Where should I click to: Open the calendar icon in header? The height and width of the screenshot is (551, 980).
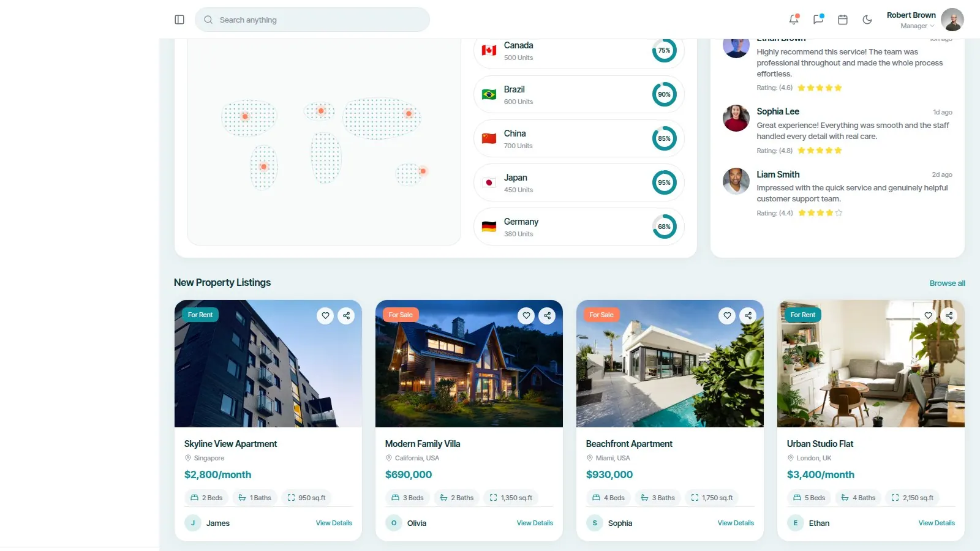click(x=843, y=20)
